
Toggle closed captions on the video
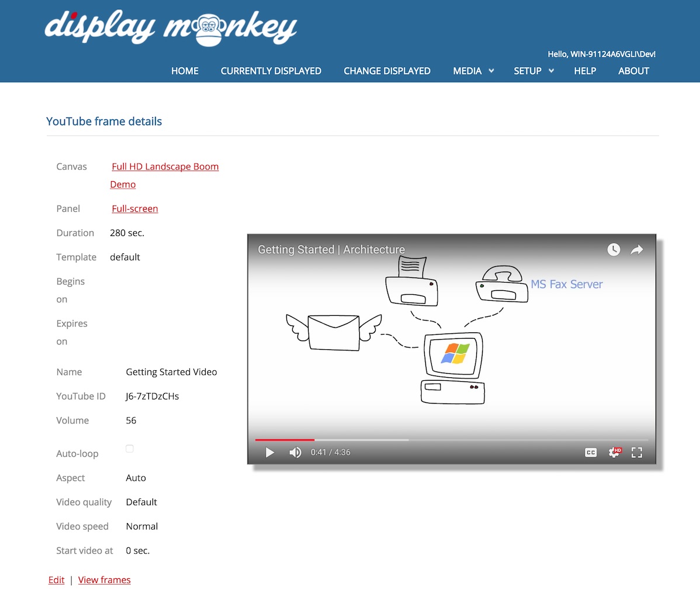[x=591, y=453]
